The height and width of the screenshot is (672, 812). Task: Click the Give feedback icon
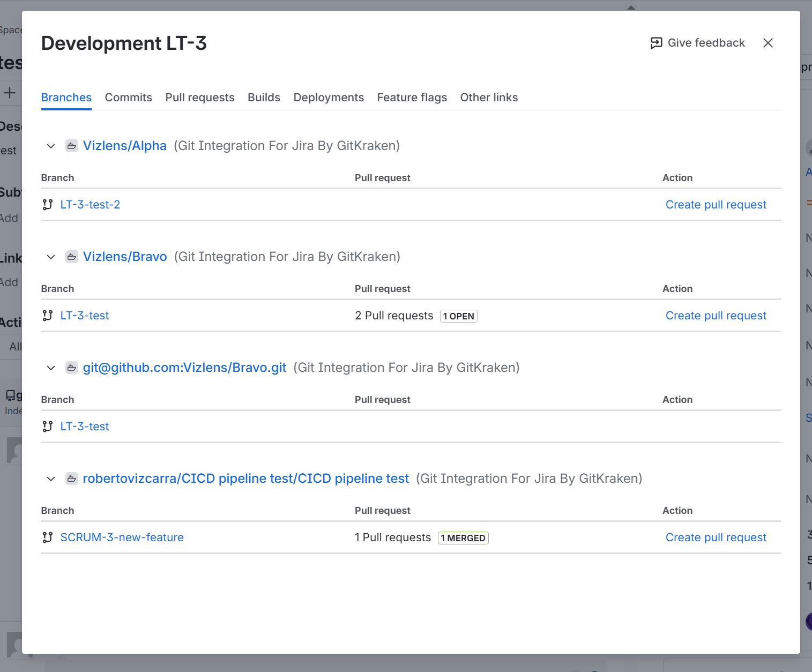point(656,43)
